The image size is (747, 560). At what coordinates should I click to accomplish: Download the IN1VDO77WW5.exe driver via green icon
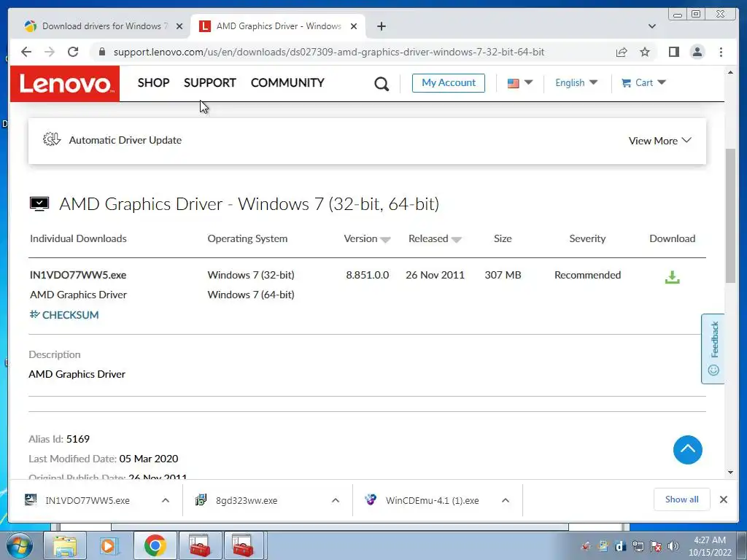[x=672, y=277]
